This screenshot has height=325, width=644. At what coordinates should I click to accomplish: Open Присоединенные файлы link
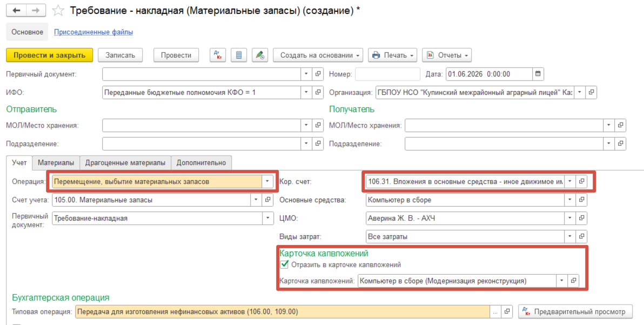coord(93,32)
